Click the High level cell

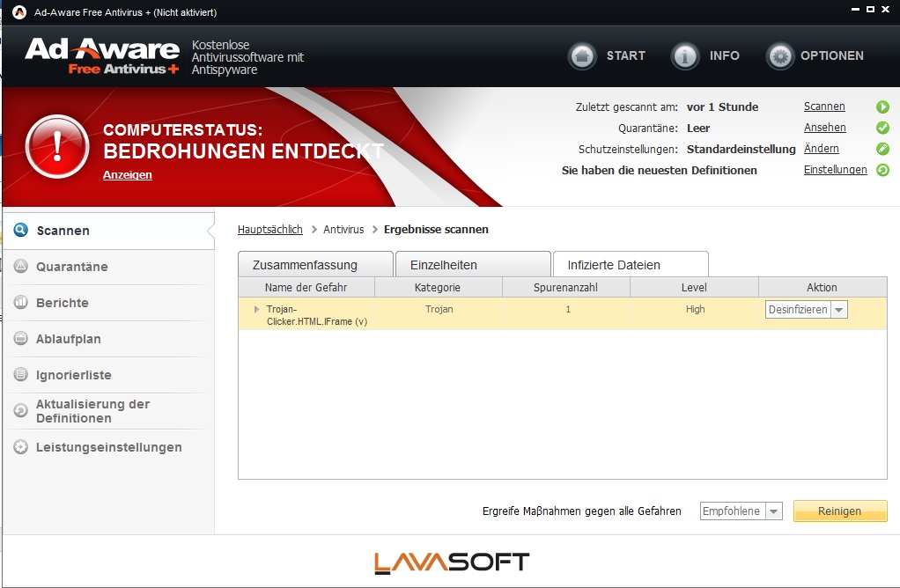point(695,309)
